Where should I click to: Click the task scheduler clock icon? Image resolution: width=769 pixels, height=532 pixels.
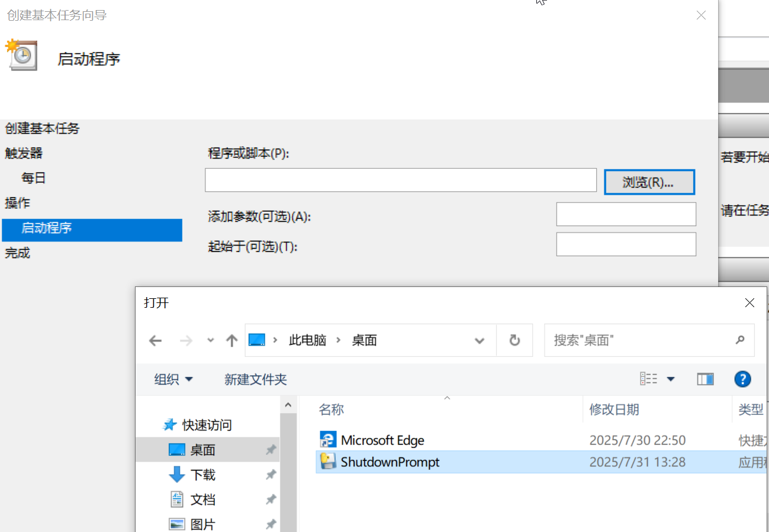(21, 54)
